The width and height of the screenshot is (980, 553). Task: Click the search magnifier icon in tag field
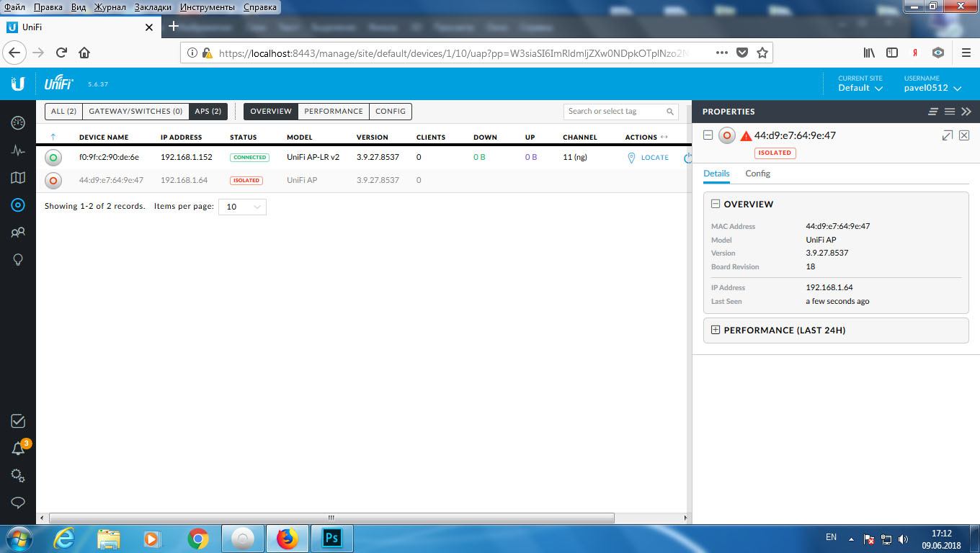click(670, 112)
